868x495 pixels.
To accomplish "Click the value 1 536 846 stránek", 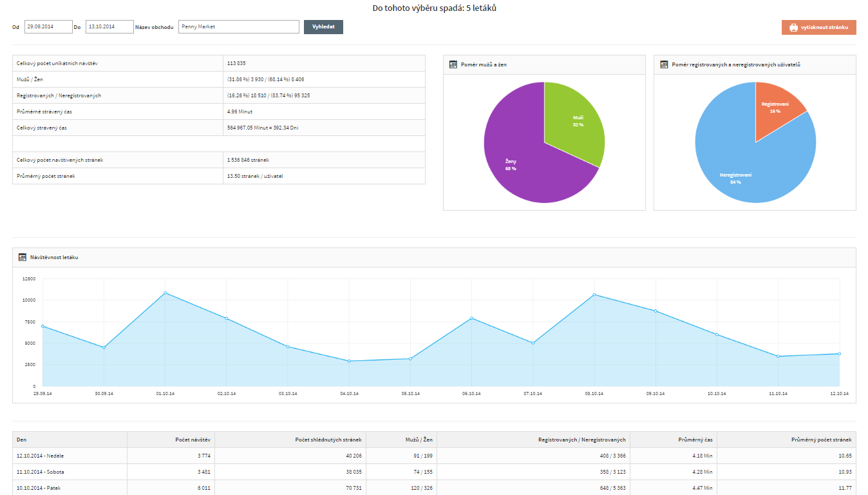I will pyautogui.click(x=248, y=160).
